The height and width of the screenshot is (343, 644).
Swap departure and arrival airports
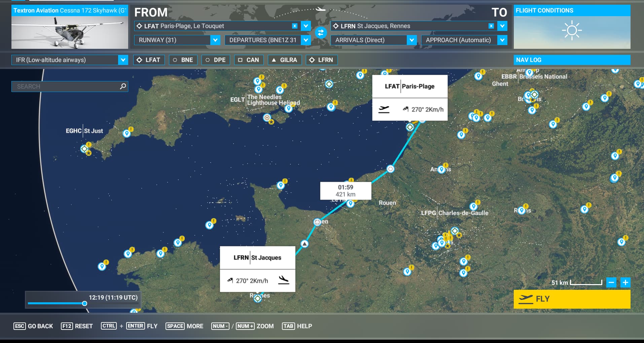pyautogui.click(x=321, y=33)
